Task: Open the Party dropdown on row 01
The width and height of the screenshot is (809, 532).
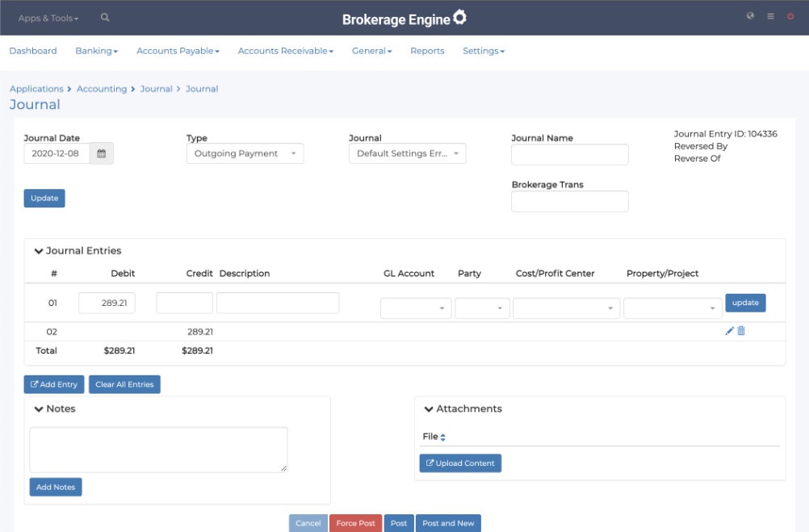Action: click(x=482, y=308)
